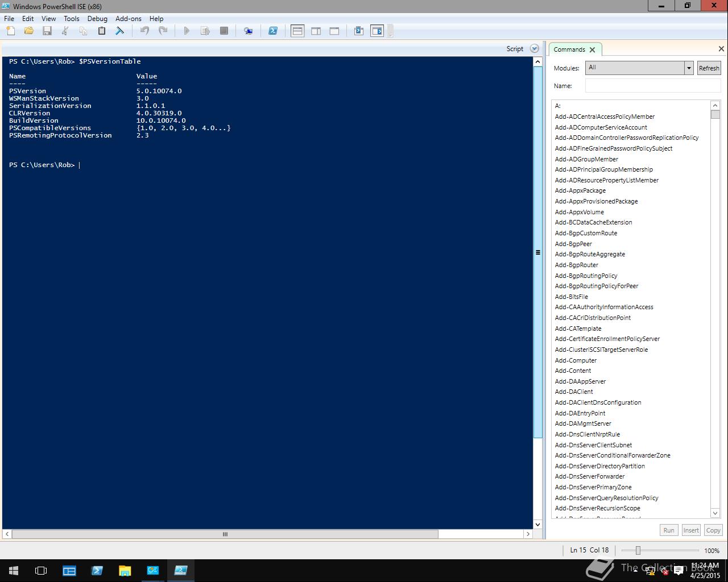Show the script pane on the right layout
Image resolution: width=728 pixels, height=582 pixels.
pos(316,31)
